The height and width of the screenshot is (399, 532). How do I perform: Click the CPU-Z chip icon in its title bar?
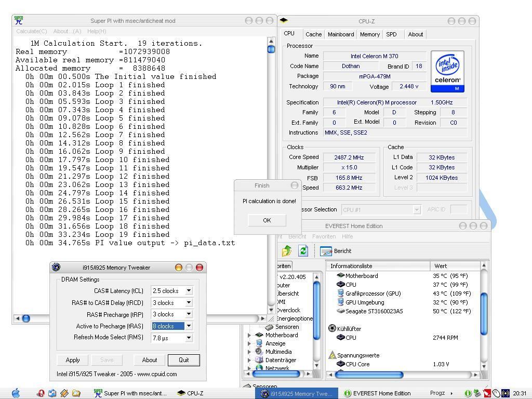[284, 20]
